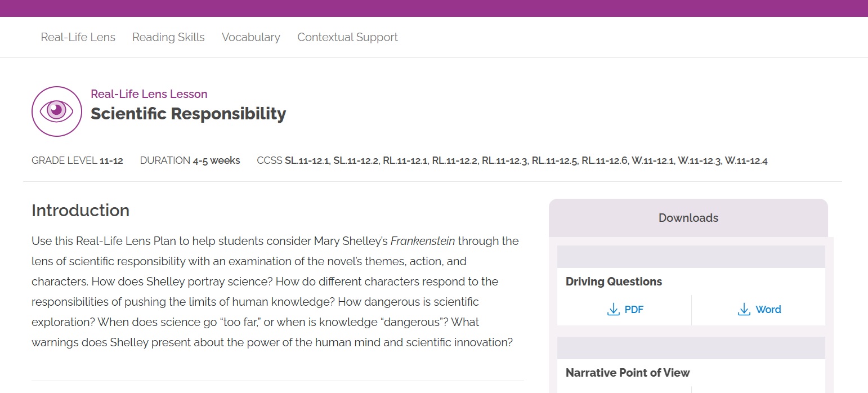Click the italic Frankenstein title in text

coord(422,241)
